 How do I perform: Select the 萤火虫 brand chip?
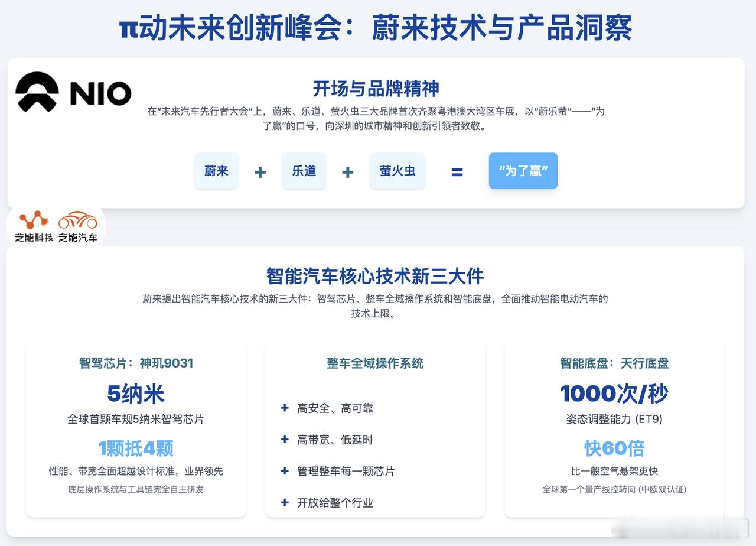point(397,171)
